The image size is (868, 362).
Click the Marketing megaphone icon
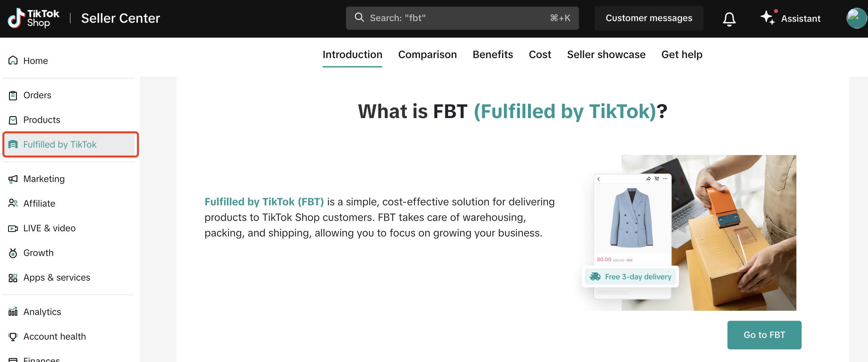(x=13, y=179)
